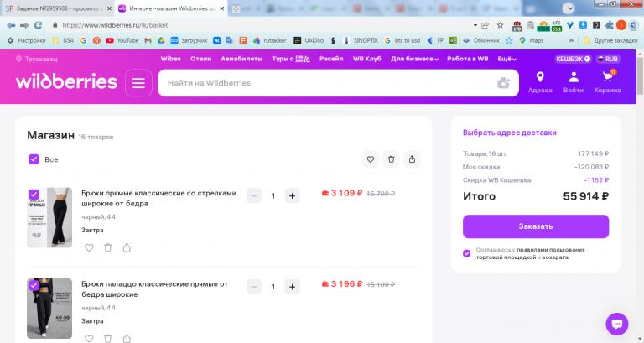
Task: Go back in the browser
Action: (11, 25)
